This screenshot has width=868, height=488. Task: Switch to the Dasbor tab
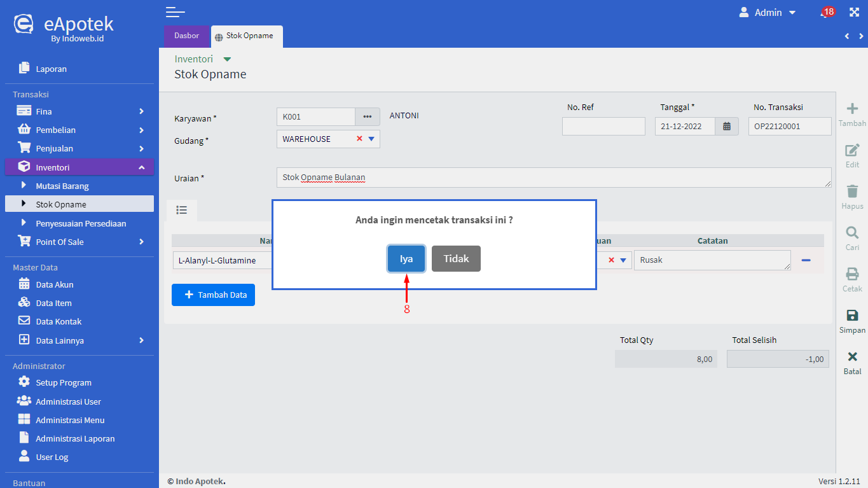(x=186, y=36)
